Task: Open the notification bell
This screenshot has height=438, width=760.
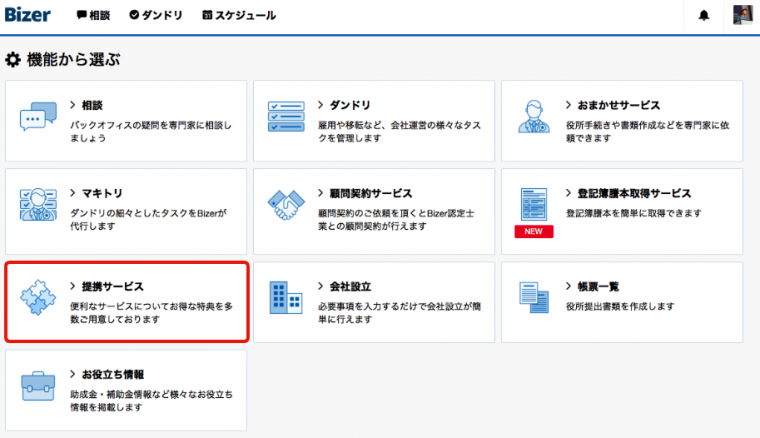Action: [704, 16]
